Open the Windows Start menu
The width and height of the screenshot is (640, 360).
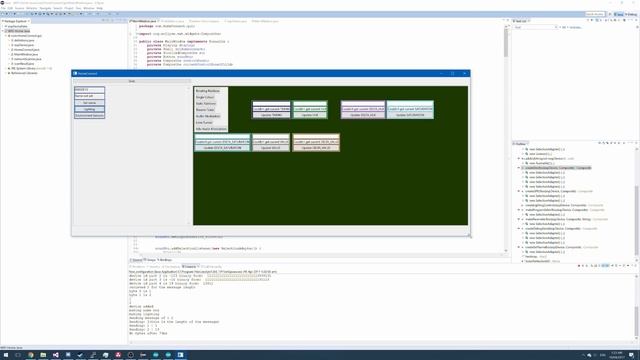click(x=6, y=355)
